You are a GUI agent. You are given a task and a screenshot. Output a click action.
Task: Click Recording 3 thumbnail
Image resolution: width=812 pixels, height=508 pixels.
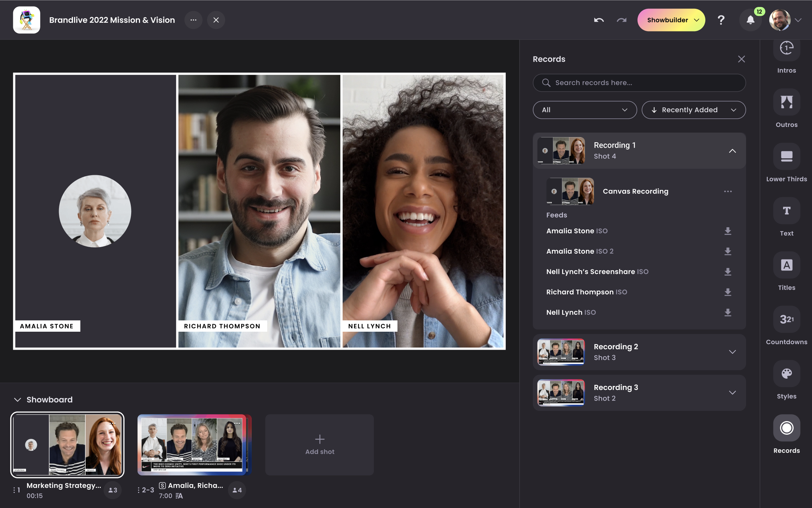[x=561, y=393]
